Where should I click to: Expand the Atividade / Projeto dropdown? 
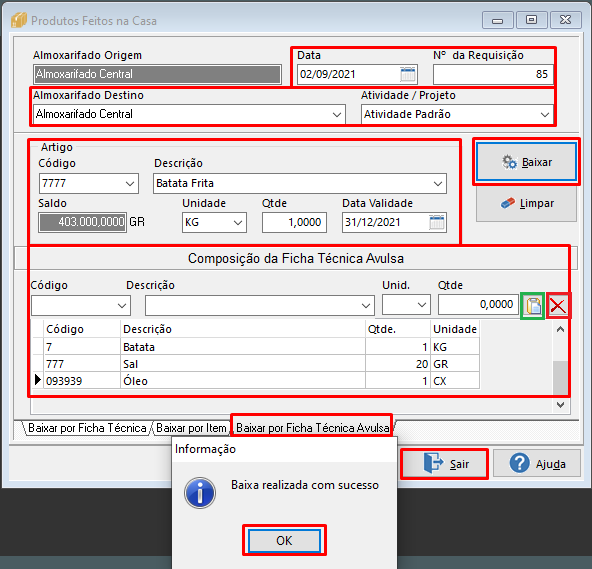pyautogui.click(x=544, y=114)
